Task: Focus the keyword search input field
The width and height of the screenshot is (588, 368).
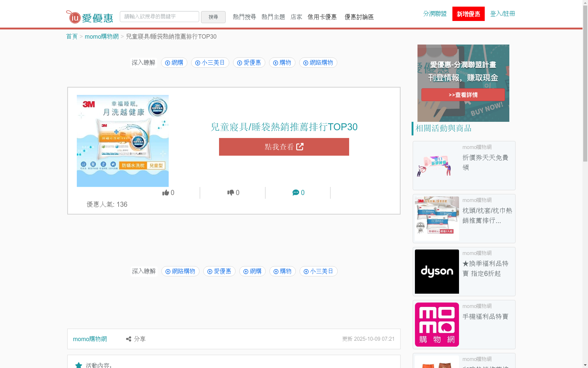Action: 159,17
